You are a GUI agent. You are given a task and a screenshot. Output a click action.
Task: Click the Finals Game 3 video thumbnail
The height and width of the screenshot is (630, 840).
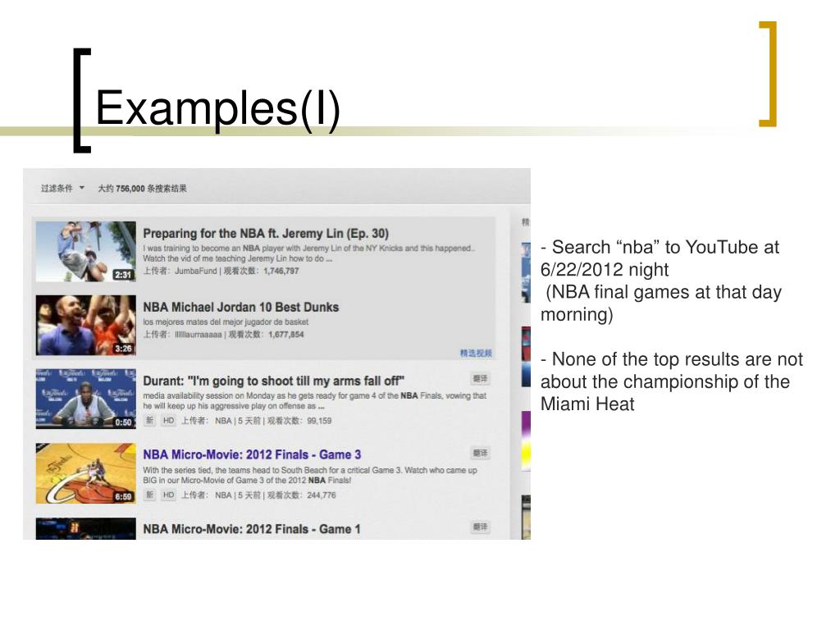coord(85,473)
